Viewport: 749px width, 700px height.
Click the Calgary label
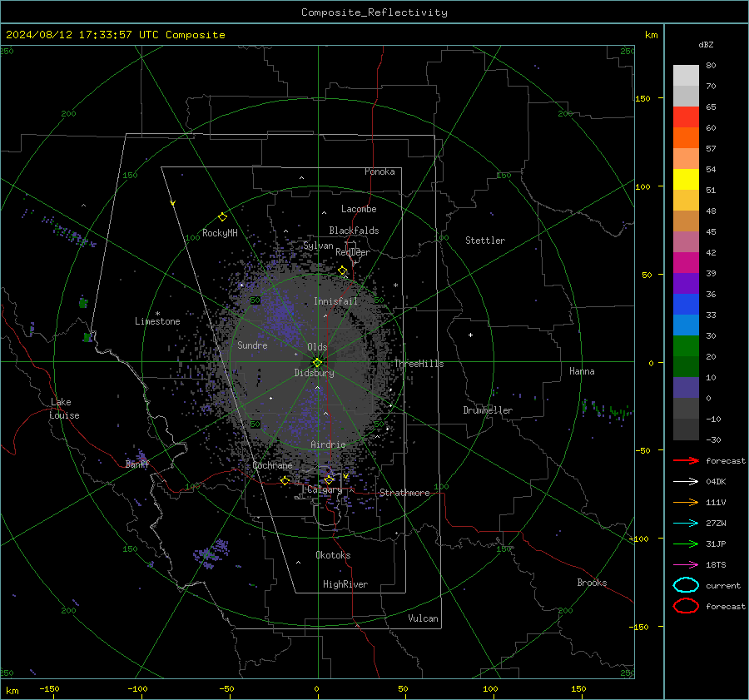pos(325,489)
